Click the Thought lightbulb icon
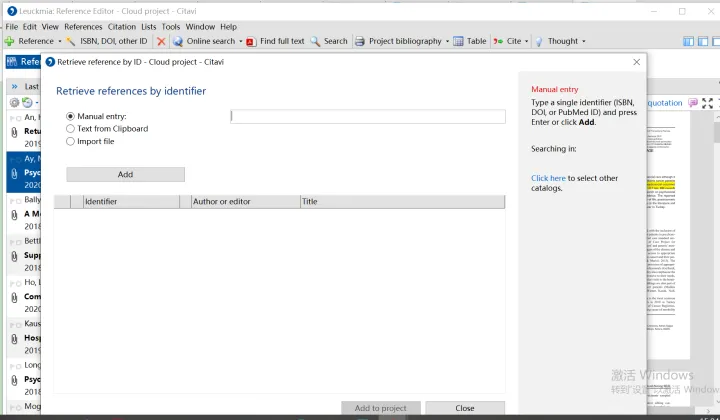Viewport: 720px width, 420px height. pyautogui.click(x=539, y=41)
